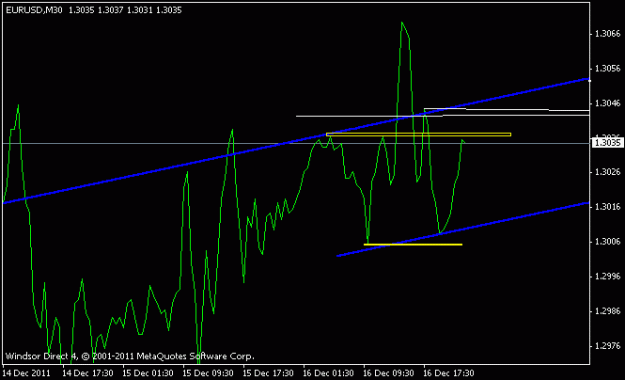Viewport: 625px width, 380px height.
Task: Click the 15 Dec 09:30 time label
Action: 208,373
